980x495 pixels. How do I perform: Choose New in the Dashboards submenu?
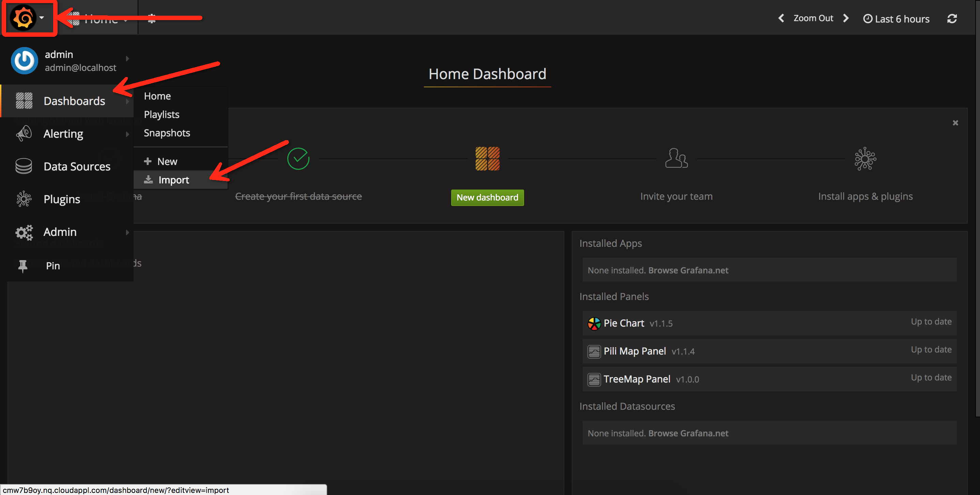click(x=180, y=161)
